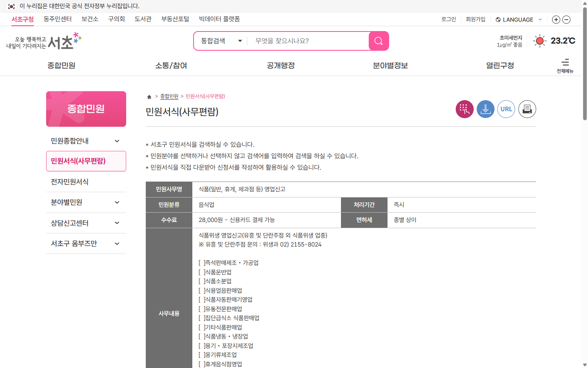Open the 종합민원 main menu
Viewport: 588px width, 368px height.
point(61,65)
